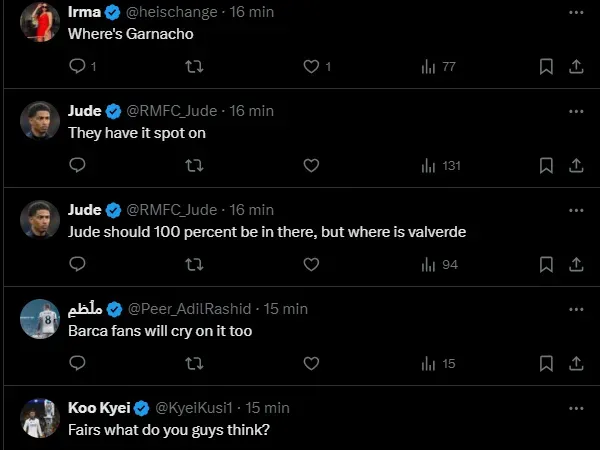Click Koo Kyei's profile avatar
The height and width of the screenshot is (450, 600).
(x=40, y=418)
